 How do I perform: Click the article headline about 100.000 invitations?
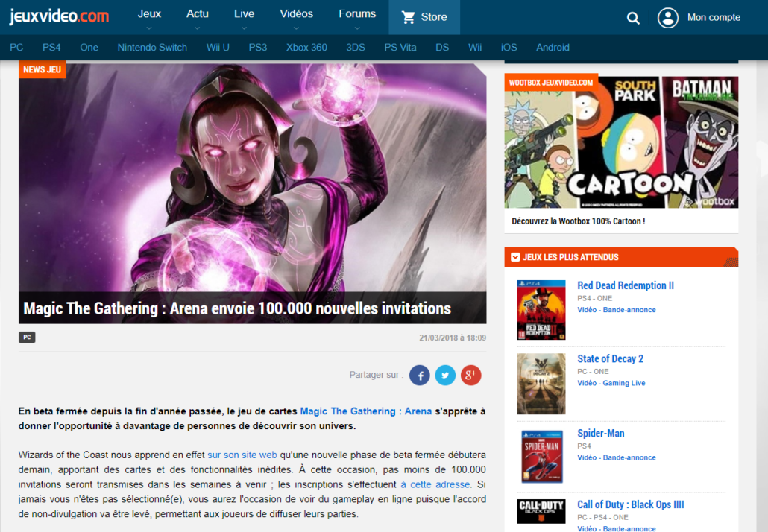point(237,308)
